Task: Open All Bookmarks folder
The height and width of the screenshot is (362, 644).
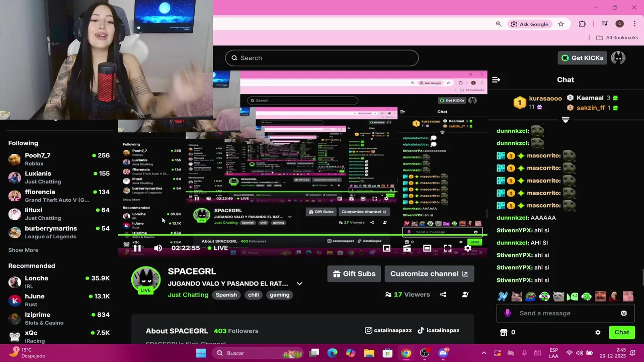Action: click(x=617, y=38)
